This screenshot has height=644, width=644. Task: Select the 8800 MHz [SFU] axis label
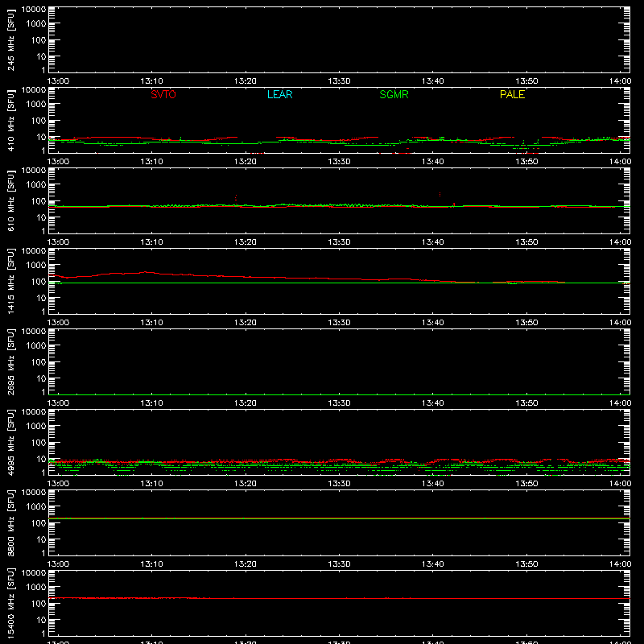pyautogui.click(x=10, y=522)
